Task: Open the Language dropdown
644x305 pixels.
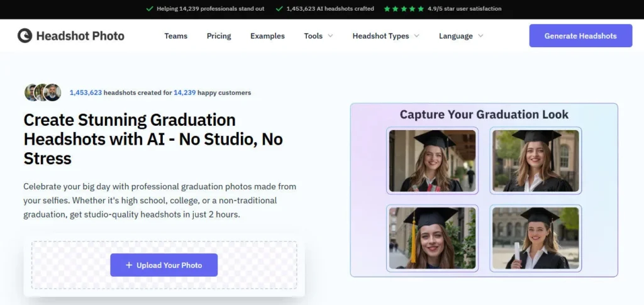Action: click(461, 36)
